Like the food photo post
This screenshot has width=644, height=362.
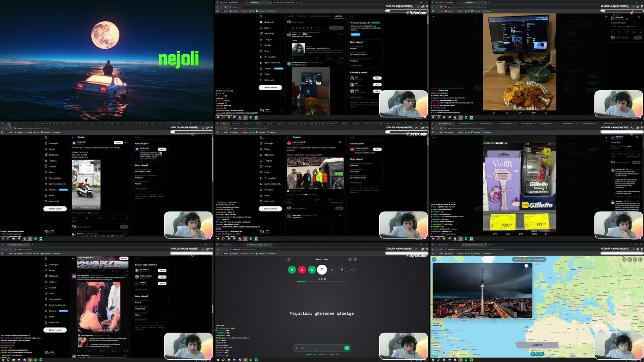[x=520, y=112]
